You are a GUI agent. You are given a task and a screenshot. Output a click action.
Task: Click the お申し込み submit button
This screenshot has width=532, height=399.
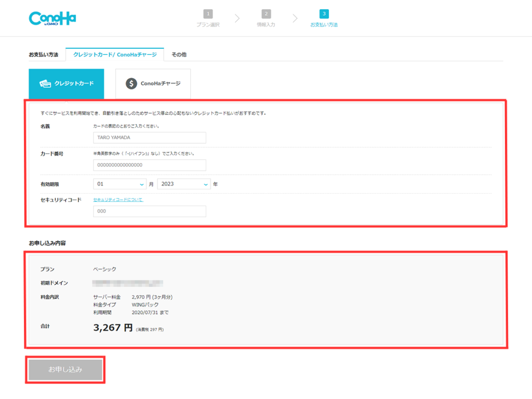click(x=65, y=369)
